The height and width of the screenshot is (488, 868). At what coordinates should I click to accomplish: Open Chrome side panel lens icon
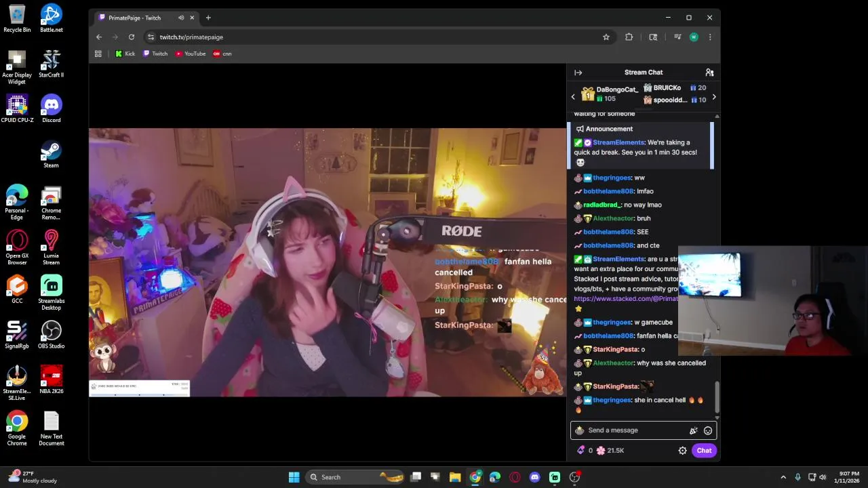653,37
